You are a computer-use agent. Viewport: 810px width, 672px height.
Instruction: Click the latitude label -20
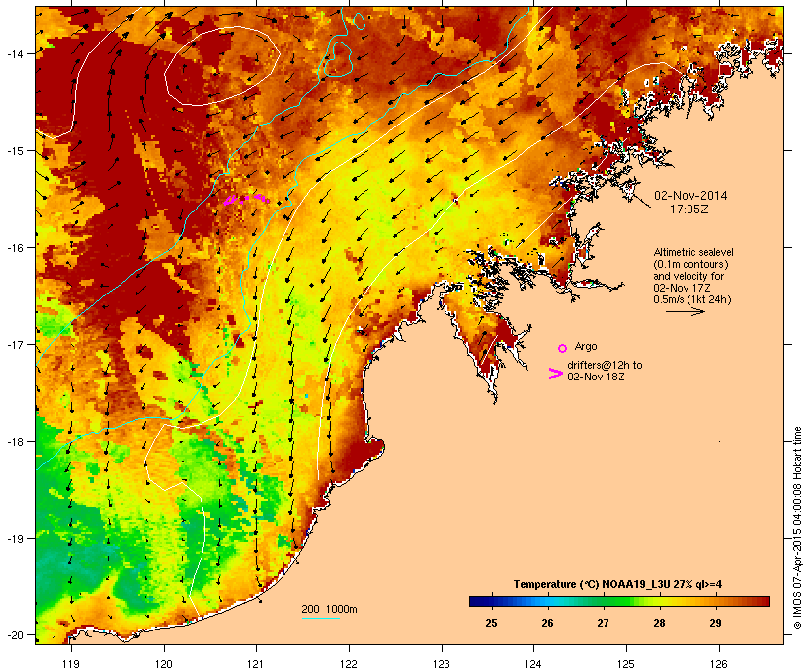pyautogui.click(x=15, y=635)
